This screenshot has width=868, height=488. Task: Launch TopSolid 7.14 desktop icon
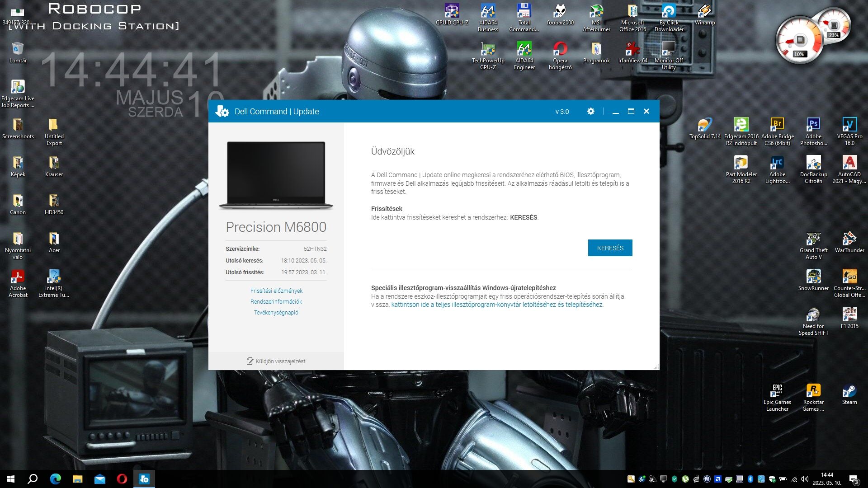(x=705, y=128)
